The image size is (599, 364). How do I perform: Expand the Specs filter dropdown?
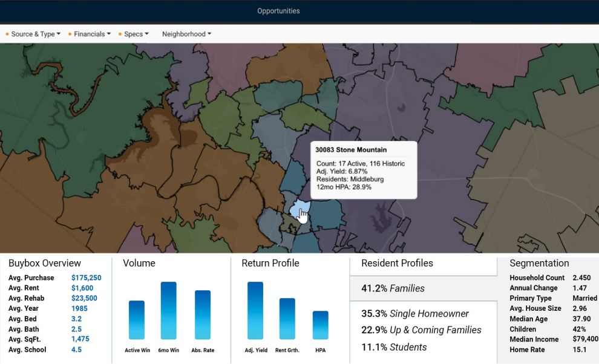point(134,34)
